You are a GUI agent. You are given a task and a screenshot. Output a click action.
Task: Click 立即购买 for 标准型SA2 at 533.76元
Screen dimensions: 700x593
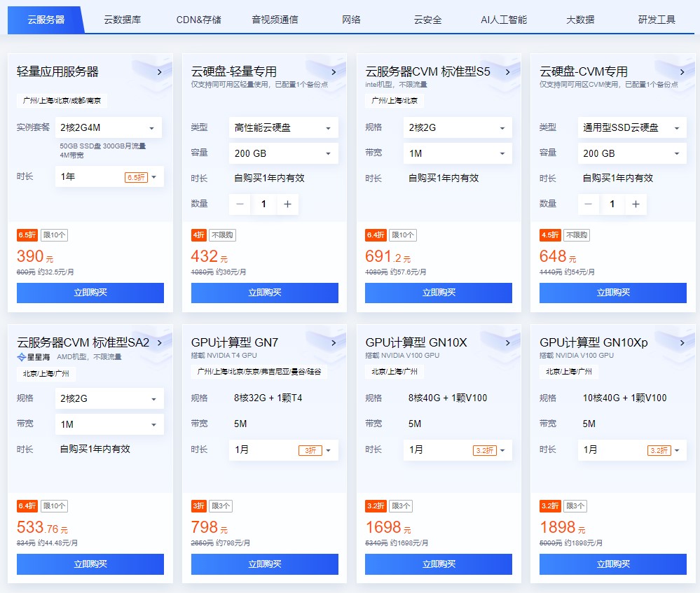coord(90,564)
